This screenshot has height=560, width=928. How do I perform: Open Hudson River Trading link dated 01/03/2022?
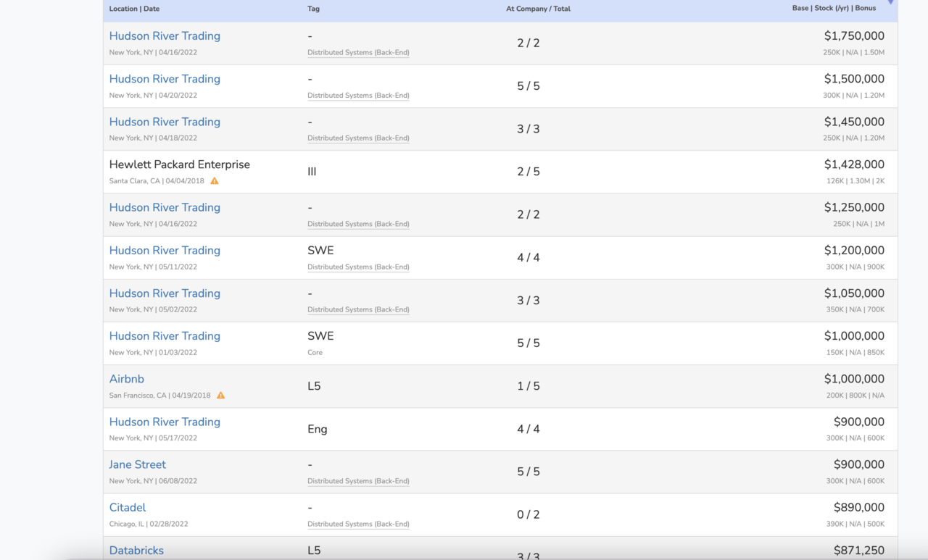pos(165,335)
